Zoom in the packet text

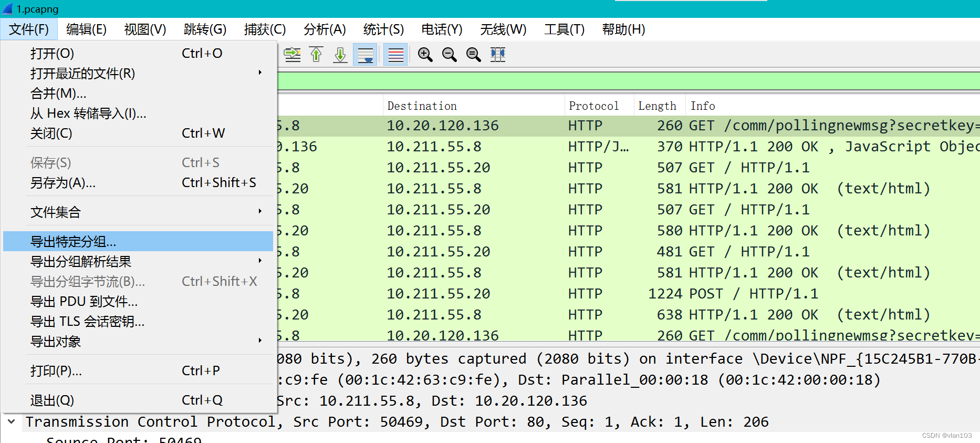(x=425, y=55)
